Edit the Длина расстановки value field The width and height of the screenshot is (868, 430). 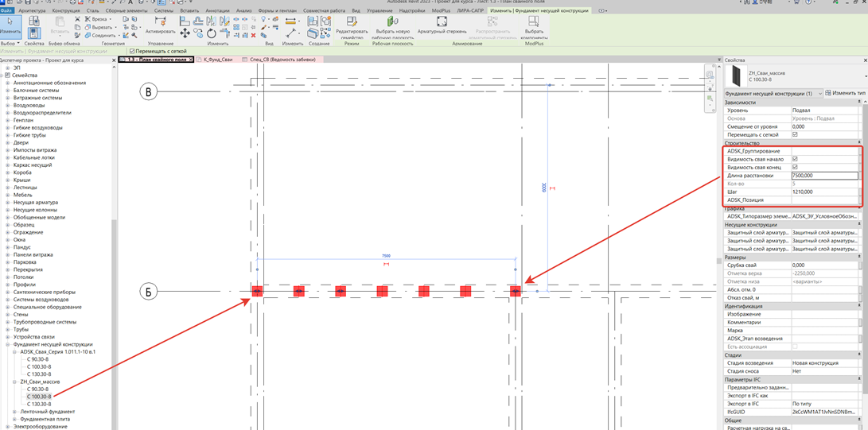[x=824, y=175]
